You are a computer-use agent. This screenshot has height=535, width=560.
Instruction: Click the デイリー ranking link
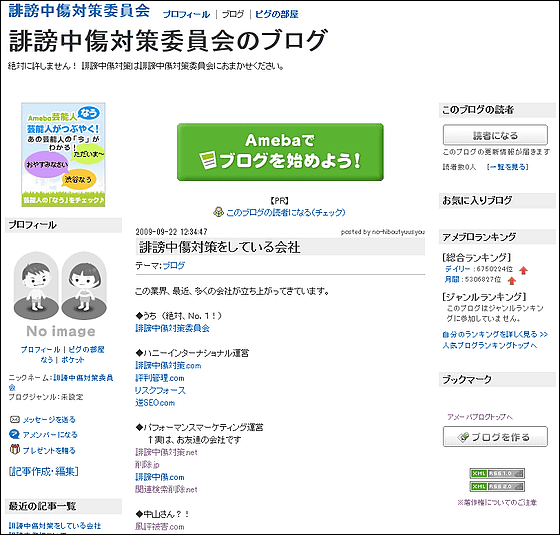458,269
